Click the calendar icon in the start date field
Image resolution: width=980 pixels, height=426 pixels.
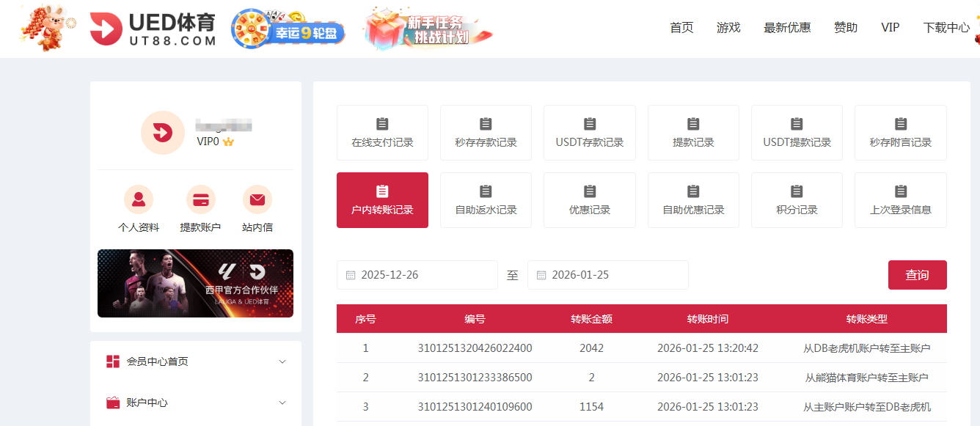[349, 274]
